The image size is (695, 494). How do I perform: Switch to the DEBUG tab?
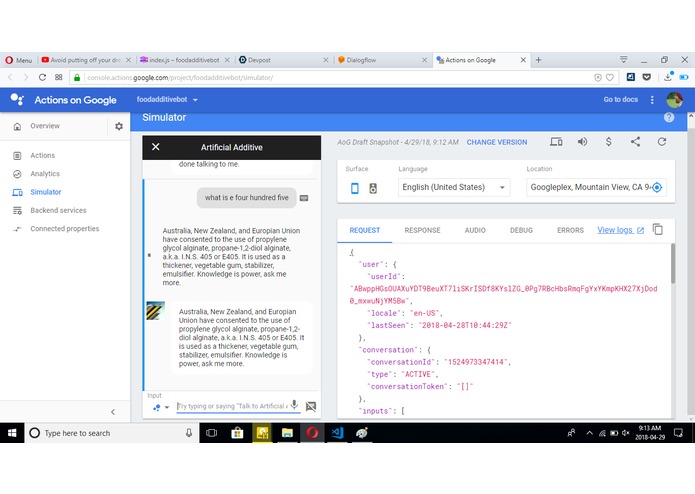pos(521,230)
